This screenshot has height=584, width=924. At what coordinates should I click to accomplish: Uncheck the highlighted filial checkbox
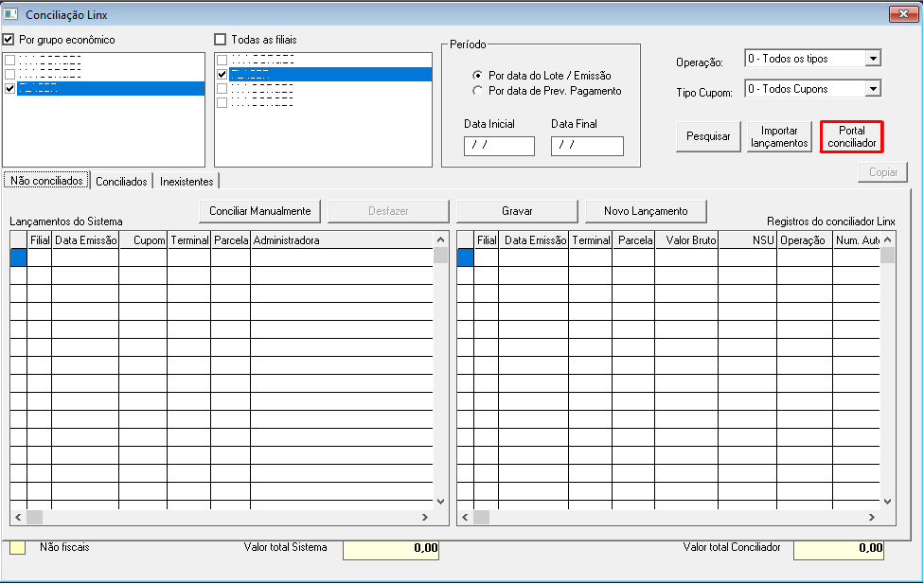222,74
